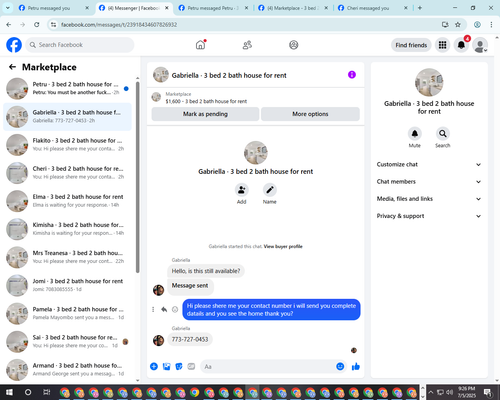Screen dimensions: 500x400
Task: Switch to first tab Petru messaged you
Action: click(53, 8)
